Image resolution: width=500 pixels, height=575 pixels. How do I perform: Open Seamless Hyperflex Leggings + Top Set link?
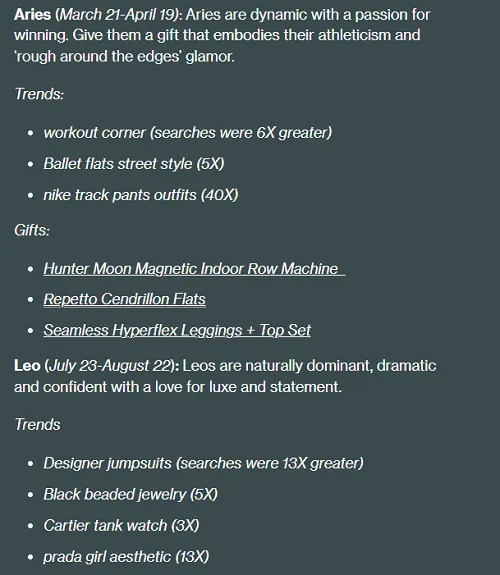pyautogui.click(x=177, y=330)
